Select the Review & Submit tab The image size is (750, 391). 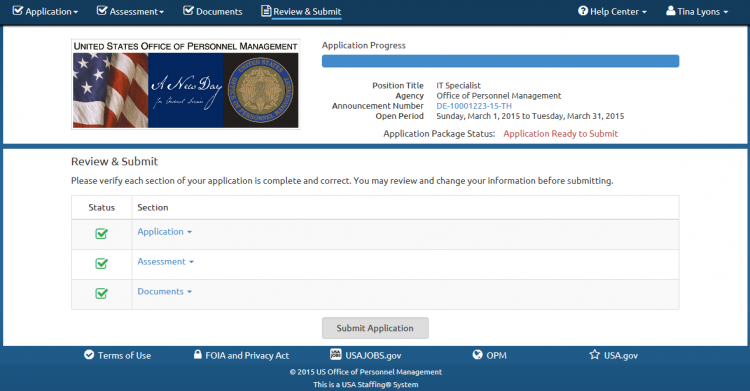point(301,11)
